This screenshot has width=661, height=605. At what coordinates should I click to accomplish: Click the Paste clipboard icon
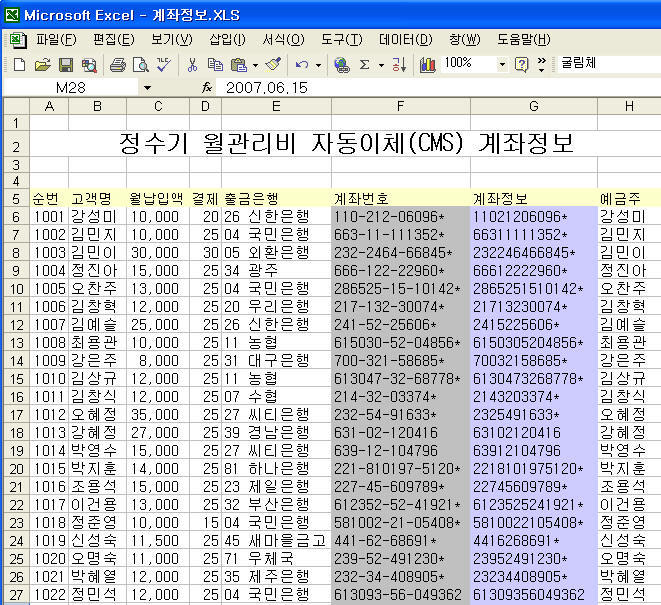pyautogui.click(x=239, y=65)
